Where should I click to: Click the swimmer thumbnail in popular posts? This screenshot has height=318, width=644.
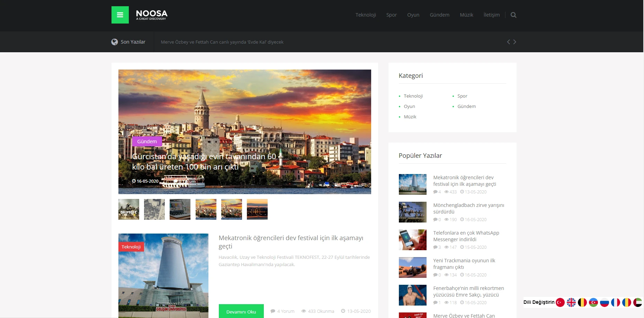click(413, 295)
